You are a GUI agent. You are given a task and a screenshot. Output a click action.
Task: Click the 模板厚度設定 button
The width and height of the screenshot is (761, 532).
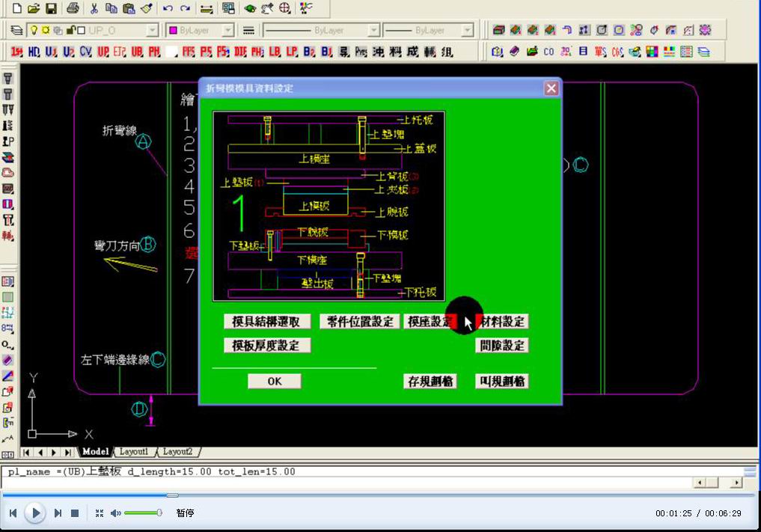click(267, 346)
